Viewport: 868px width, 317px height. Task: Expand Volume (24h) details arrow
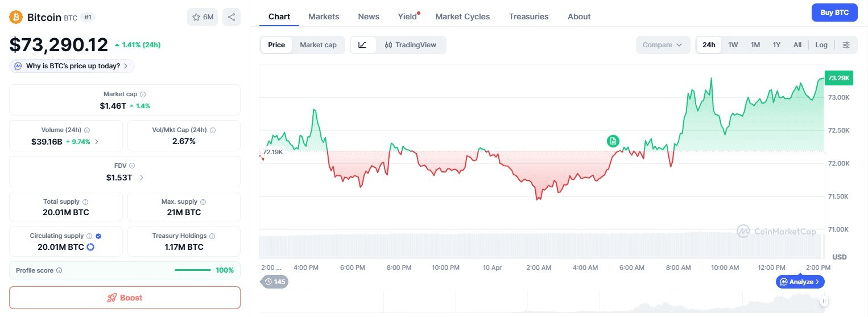pos(97,142)
